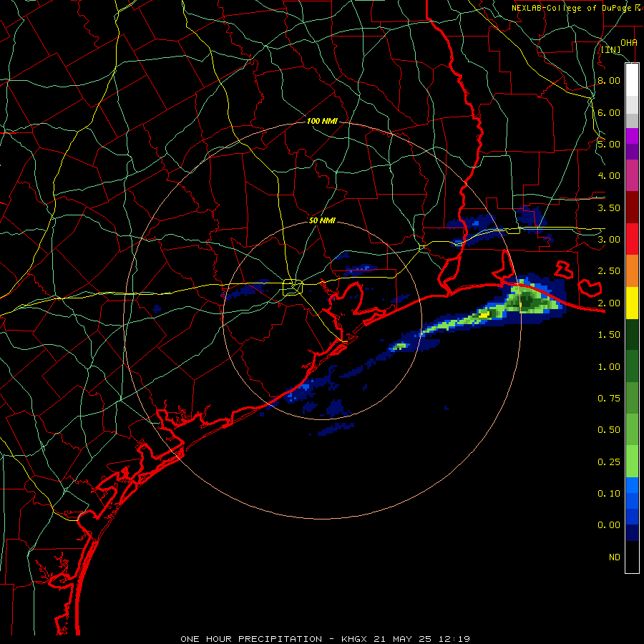Click the 2.50 scale label

click(x=609, y=271)
